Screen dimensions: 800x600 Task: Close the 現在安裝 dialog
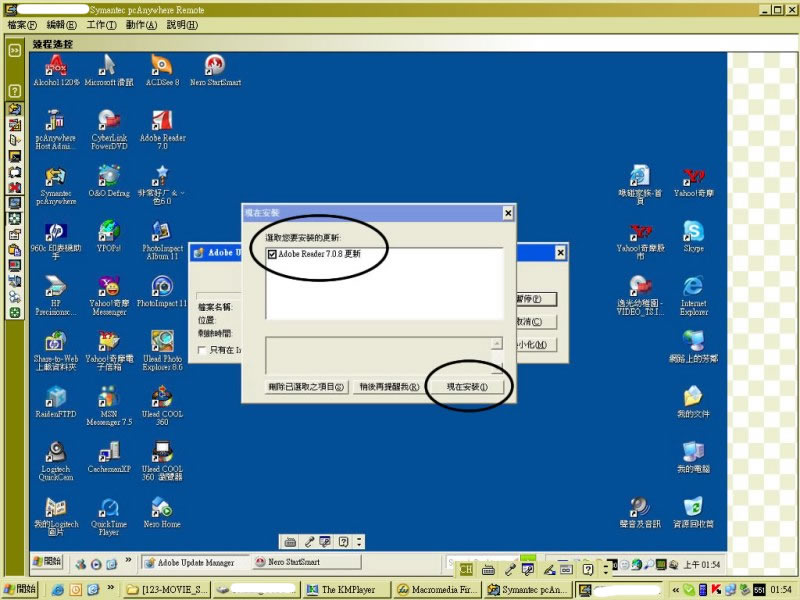coord(508,213)
